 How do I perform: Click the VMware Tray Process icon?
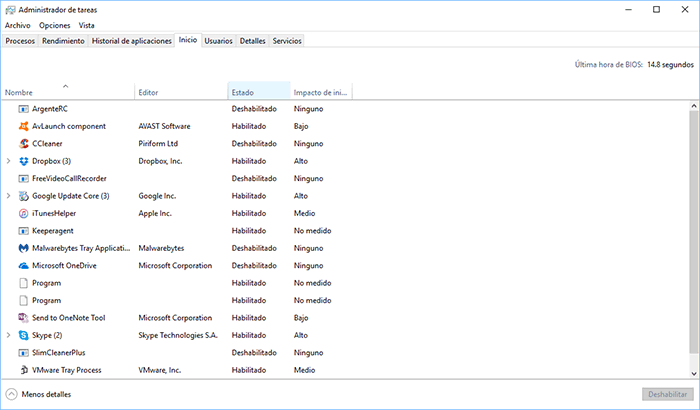(x=23, y=370)
